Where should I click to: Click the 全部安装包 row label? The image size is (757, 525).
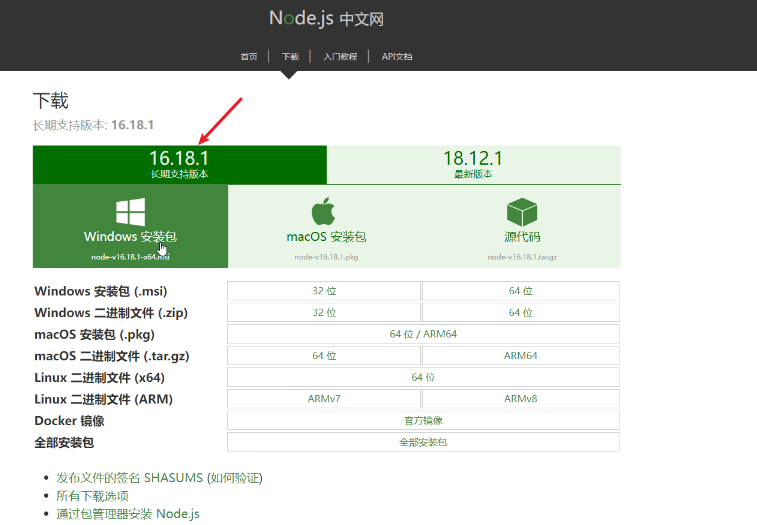[x=64, y=442]
